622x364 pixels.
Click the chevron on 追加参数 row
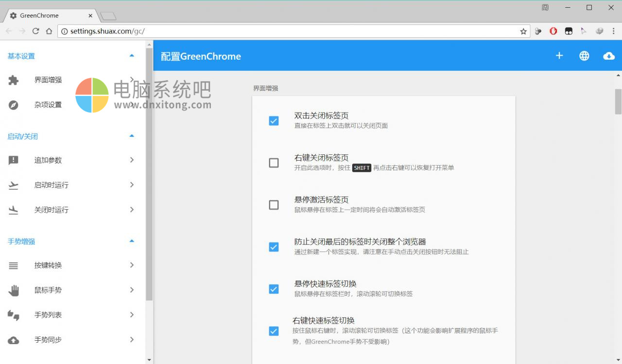132,160
